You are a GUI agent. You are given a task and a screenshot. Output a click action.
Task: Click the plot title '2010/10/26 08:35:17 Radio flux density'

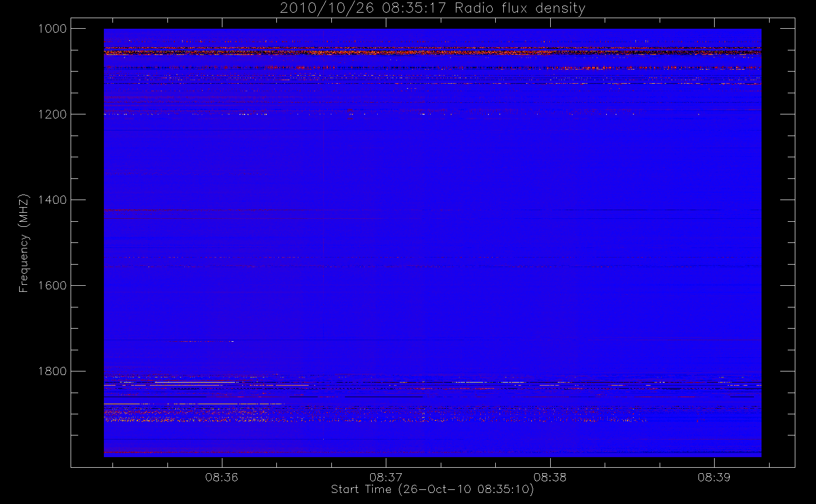pyautogui.click(x=433, y=9)
